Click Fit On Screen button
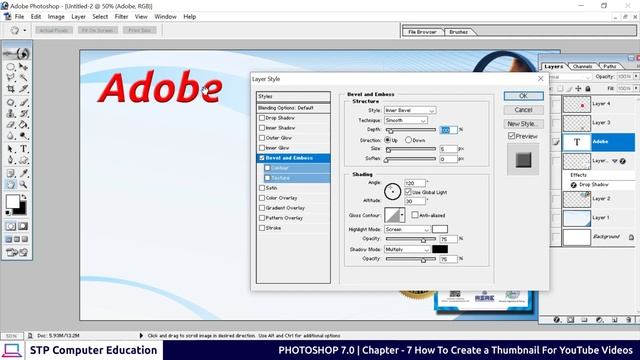 pos(98,30)
